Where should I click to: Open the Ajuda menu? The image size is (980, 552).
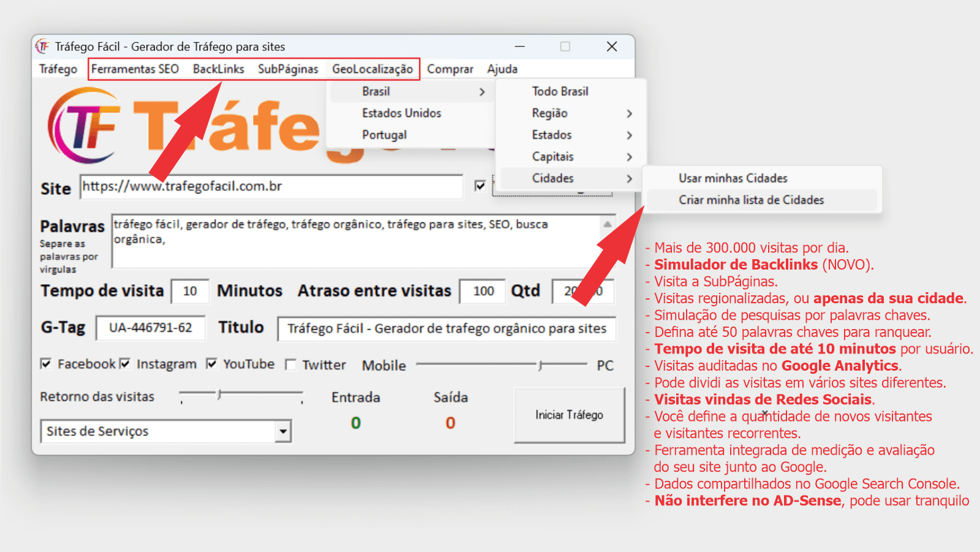(x=502, y=69)
